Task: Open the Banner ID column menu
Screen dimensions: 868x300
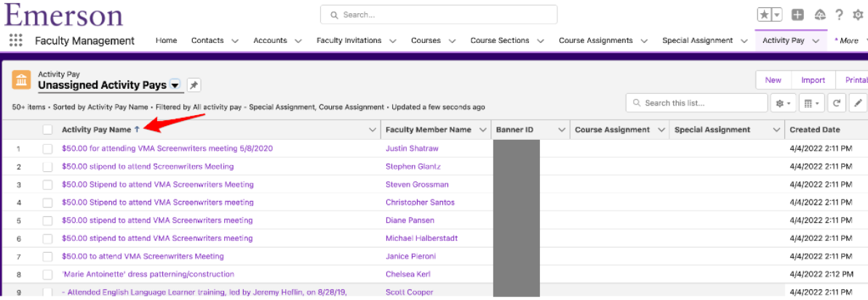Action: tap(561, 130)
